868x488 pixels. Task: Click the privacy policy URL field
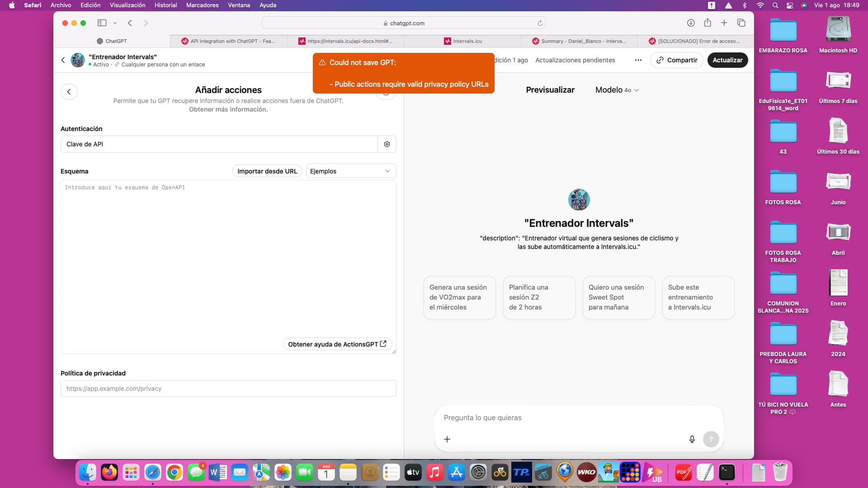click(x=228, y=389)
